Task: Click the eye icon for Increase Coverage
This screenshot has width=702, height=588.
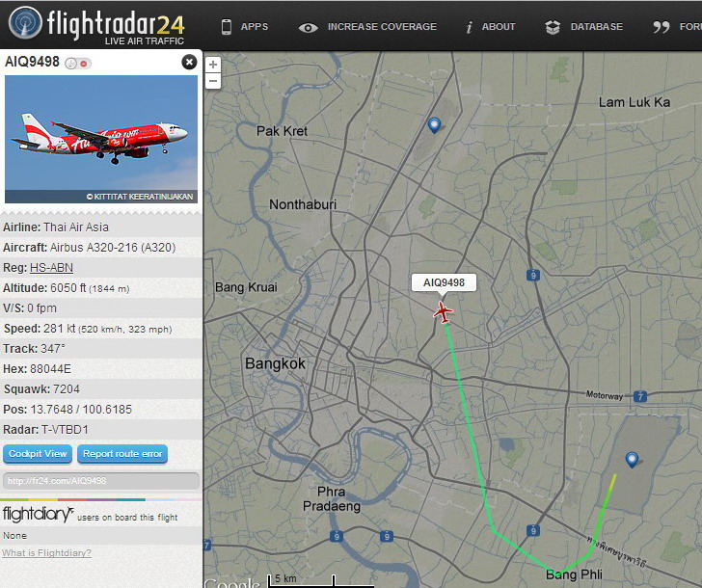Action: pyautogui.click(x=308, y=28)
